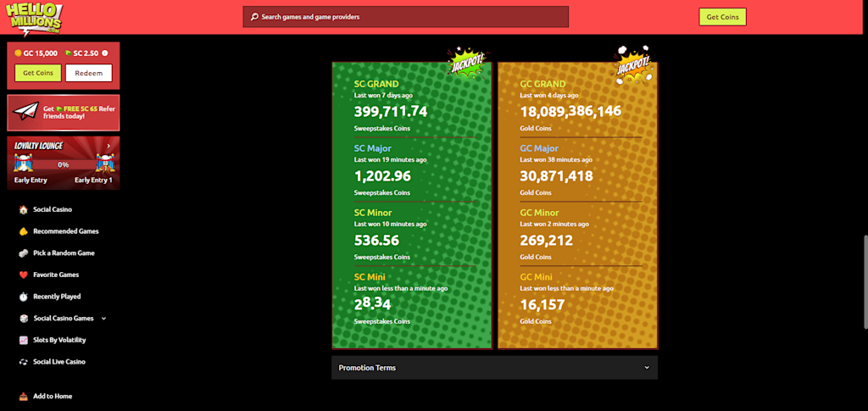868x411 pixels.
Task: Open the Social Casino menu item
Action: [x=53, y=209]
